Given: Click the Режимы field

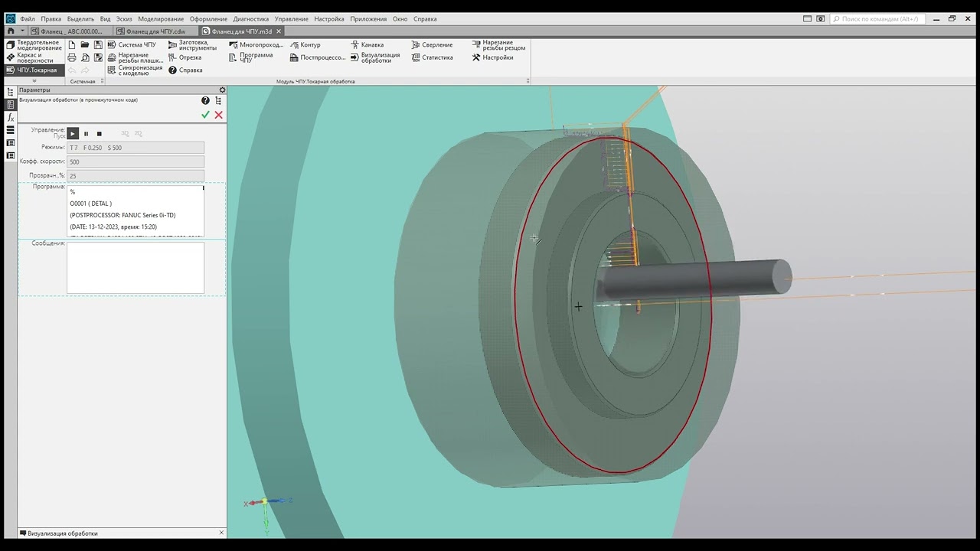Looking at the screenshot, I should tap(136, 148).
